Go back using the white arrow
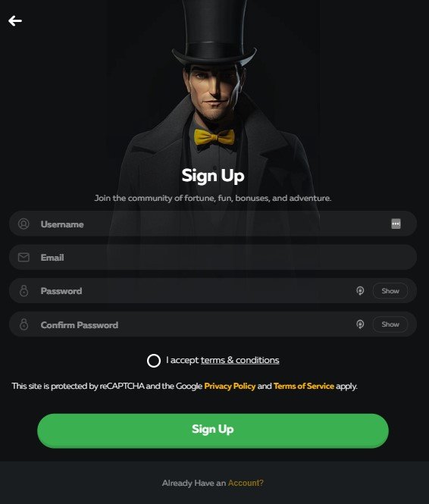The height and width of the screenshot is (504, 429). pyautogui.click(x=15, y=21)
